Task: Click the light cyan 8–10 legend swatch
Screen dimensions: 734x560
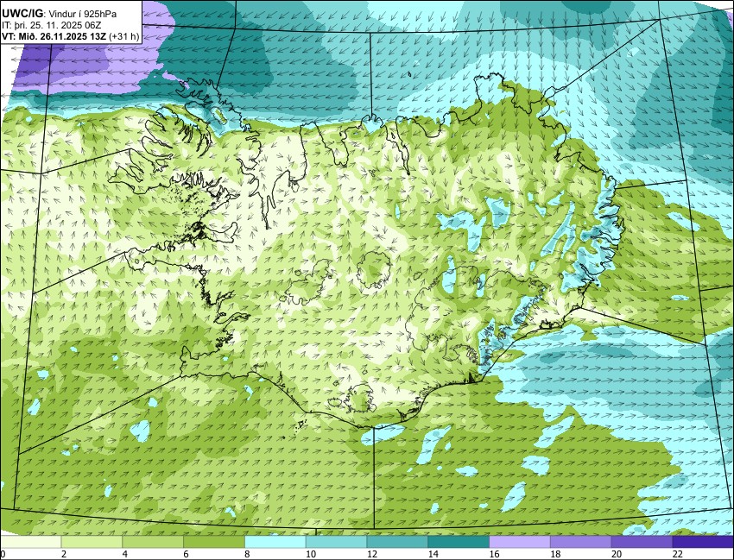Action: [275, 542]
